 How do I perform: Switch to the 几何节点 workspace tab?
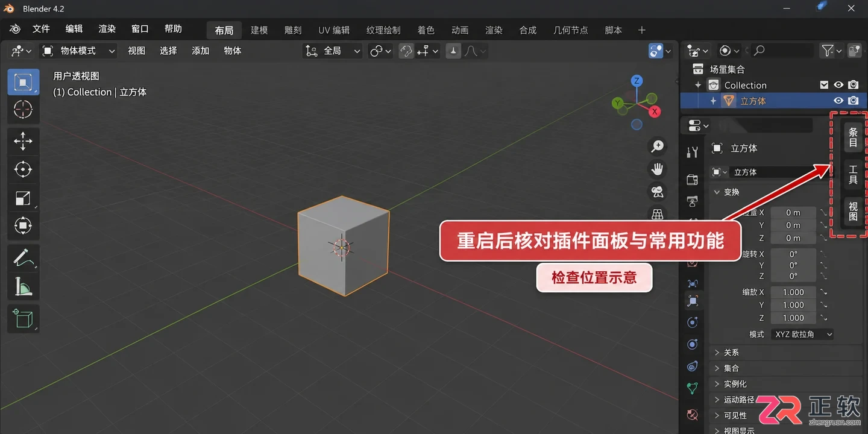point(570,30)
